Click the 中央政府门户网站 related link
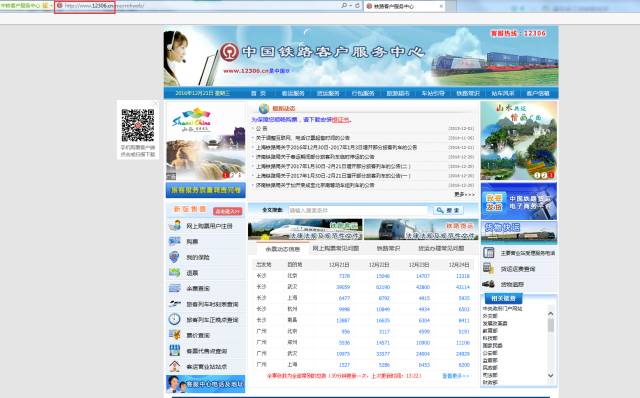640x398 pixels. point(502,309)
